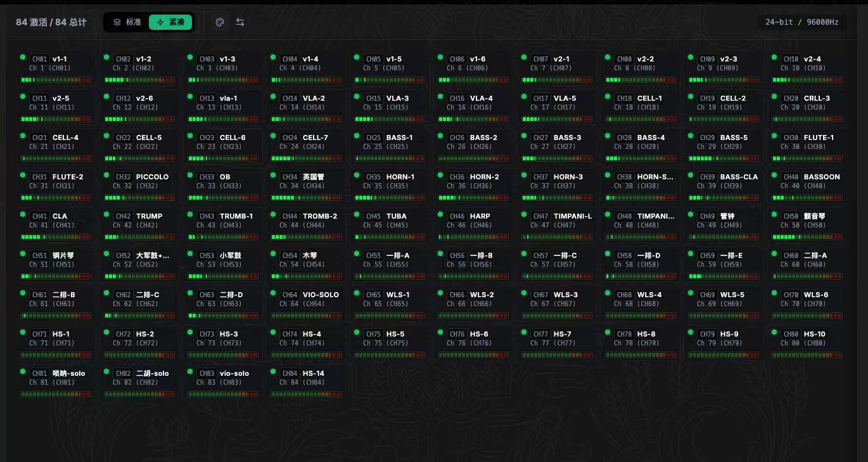868x462 pixels.
Task: Click the green status dot of HARP
Action: point(440,214)
